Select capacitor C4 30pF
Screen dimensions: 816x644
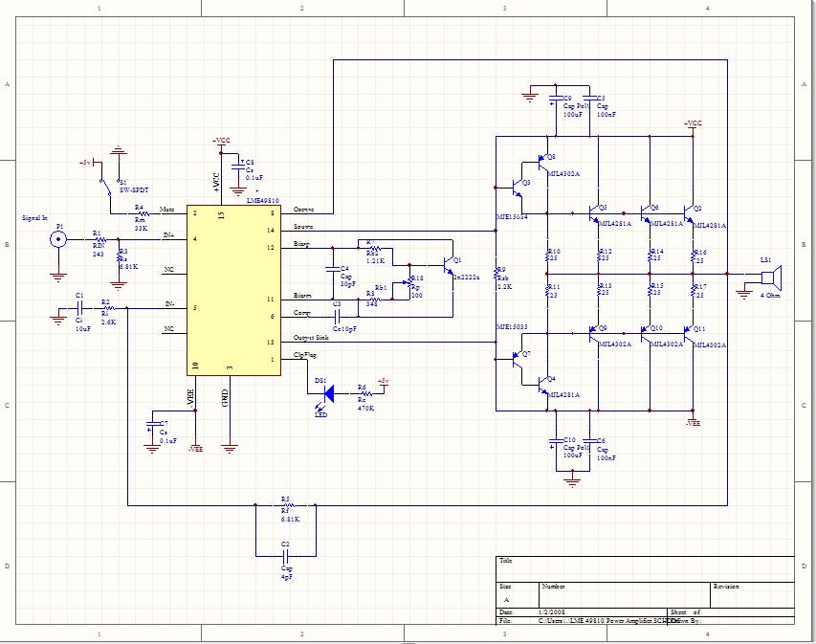(x=333, y=269)
